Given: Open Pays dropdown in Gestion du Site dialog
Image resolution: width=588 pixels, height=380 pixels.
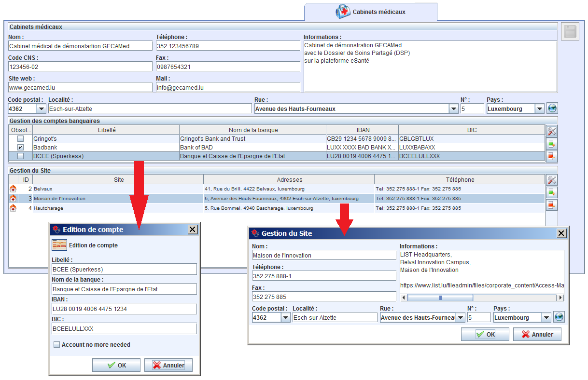Looking at the screenshot, I should [546, 318].
